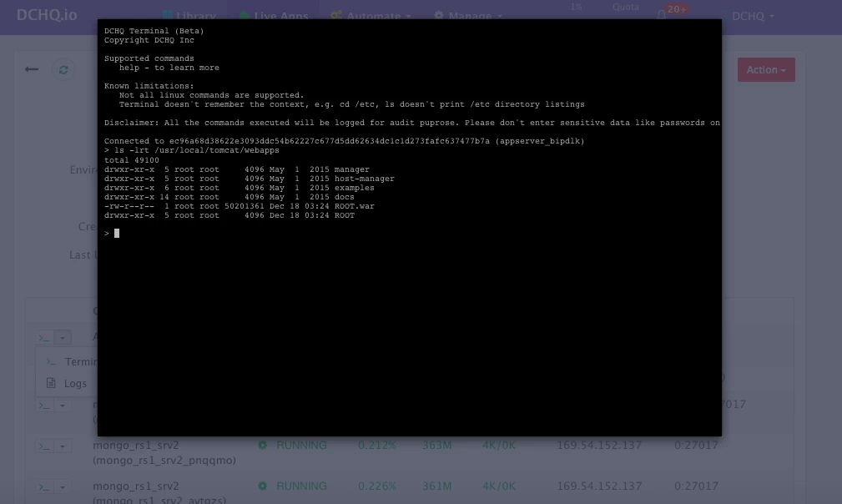Click port 0:27017 in the mongo_rs1_srv2_avtgzs row
Screen dimensions: 842x504
tap(696, 486)
